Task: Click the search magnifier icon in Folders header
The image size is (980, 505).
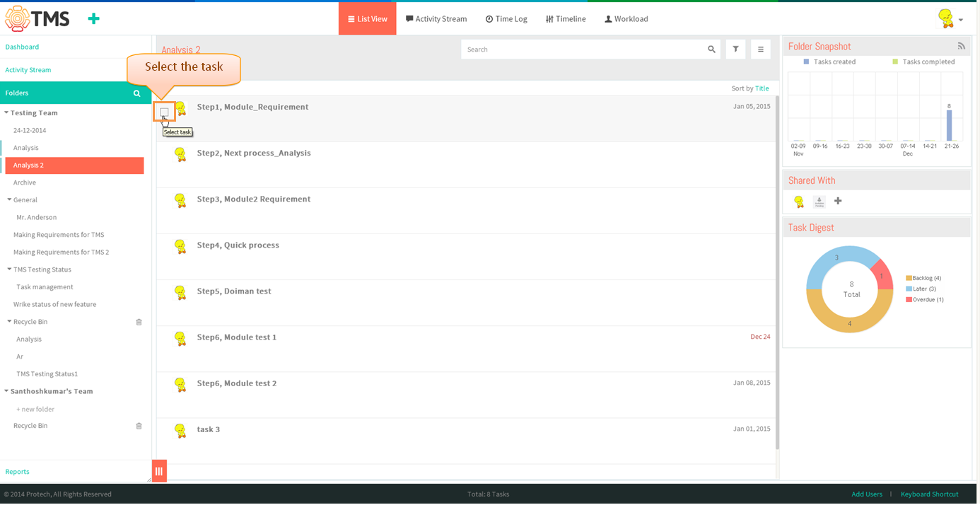Action: 137,93
